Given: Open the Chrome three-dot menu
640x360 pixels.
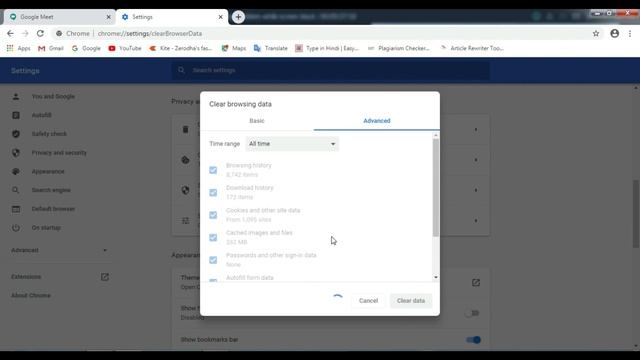Looking at the screenshot, I should pos(630,33).
